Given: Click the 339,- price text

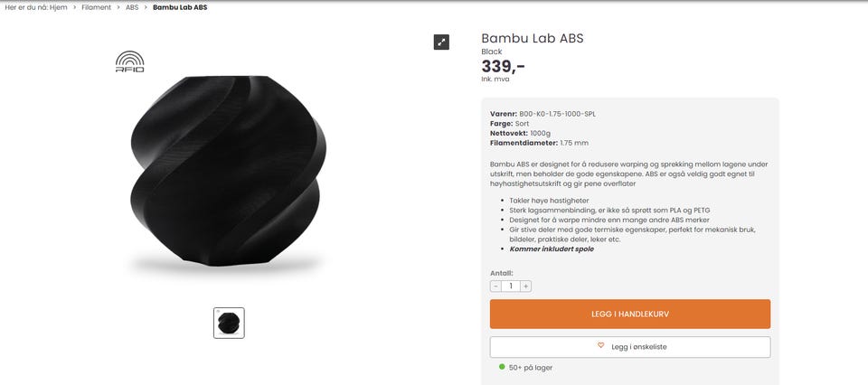Looking at the screenshot, I should pos(503,66).
